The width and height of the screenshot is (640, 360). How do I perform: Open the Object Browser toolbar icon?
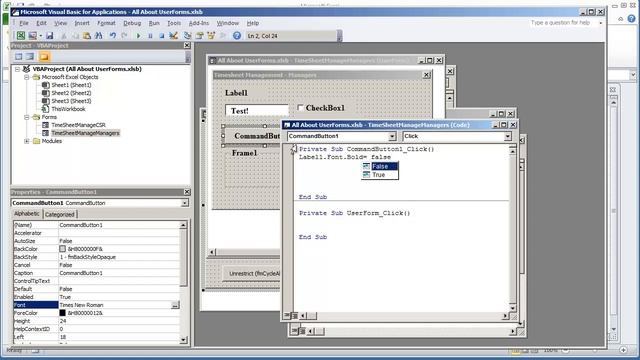tap(211, 36)
